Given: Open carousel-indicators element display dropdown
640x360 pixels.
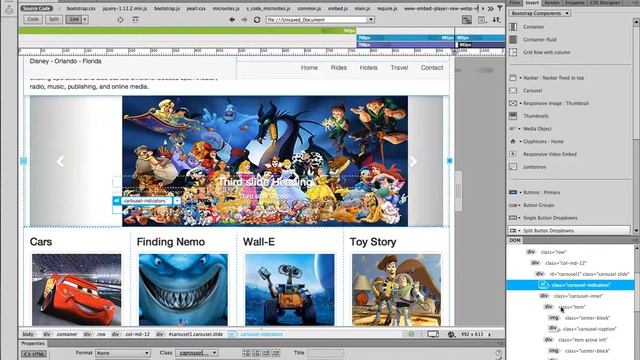Looking at the screenshot, I should pyautogui.click(x=177, y=201).
